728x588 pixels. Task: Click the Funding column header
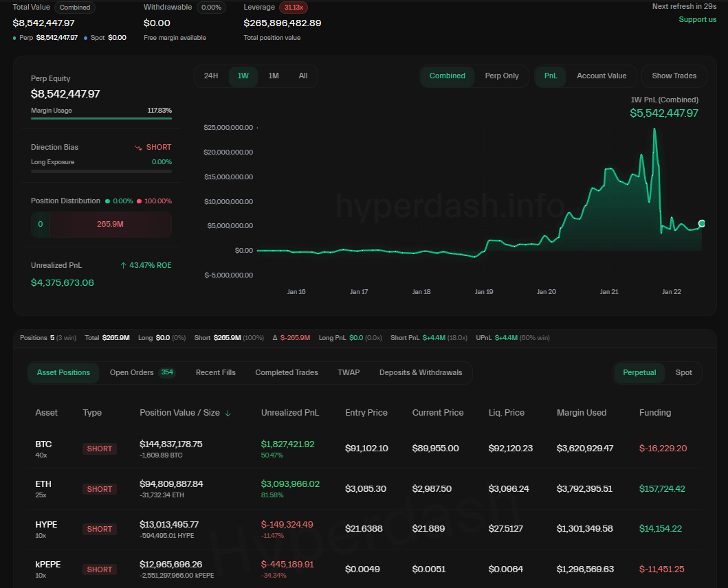point(654,413)
